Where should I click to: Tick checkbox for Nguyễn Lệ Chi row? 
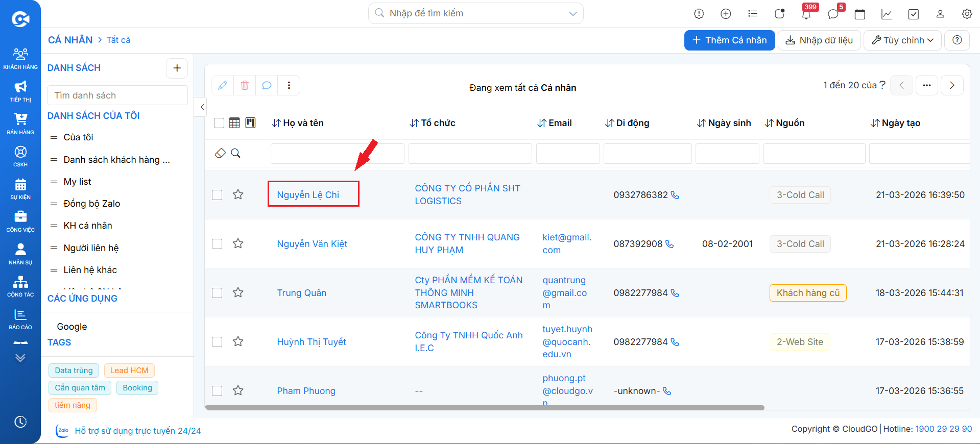coord(217,195)
